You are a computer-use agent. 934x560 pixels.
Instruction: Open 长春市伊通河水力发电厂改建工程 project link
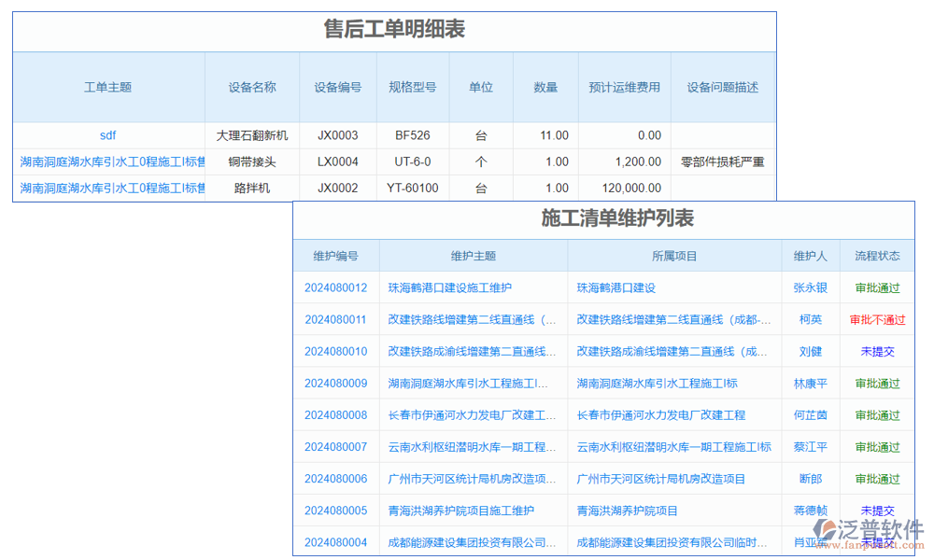tap(661, 414)
